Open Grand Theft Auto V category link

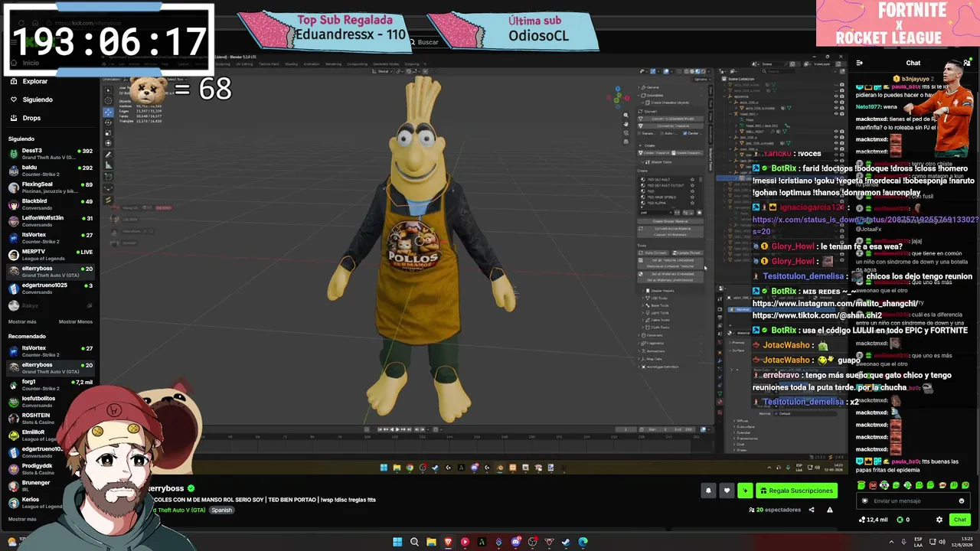coord(180,510)
